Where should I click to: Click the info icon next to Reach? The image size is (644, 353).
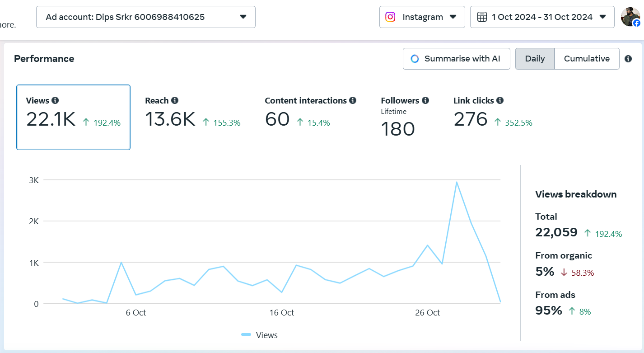(x=175, y=101)
